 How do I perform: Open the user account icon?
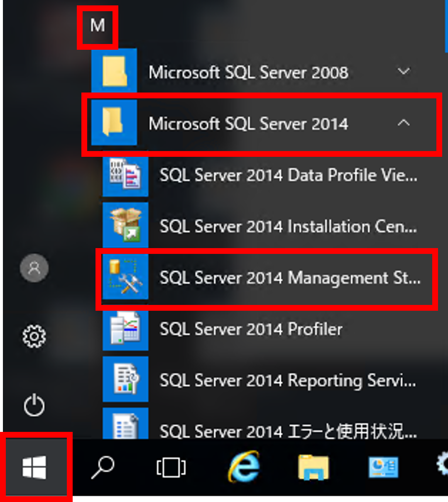point(34,268)
